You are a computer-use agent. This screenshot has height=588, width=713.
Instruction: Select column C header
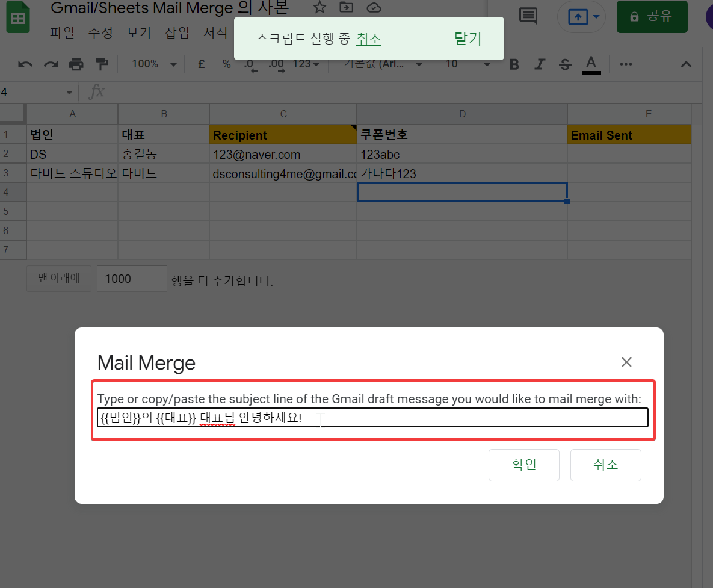tap(283, 114)
